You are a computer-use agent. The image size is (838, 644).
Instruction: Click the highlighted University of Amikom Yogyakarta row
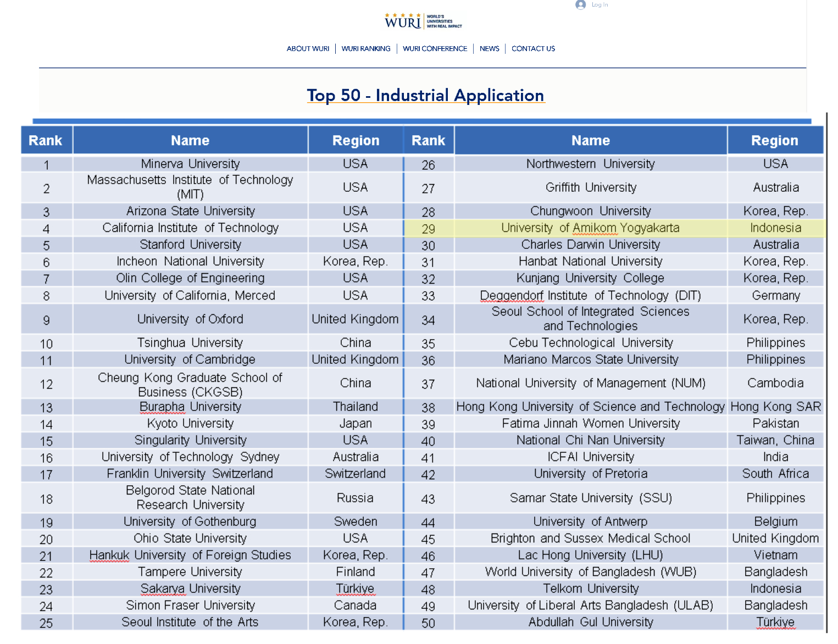coord(590,228)
